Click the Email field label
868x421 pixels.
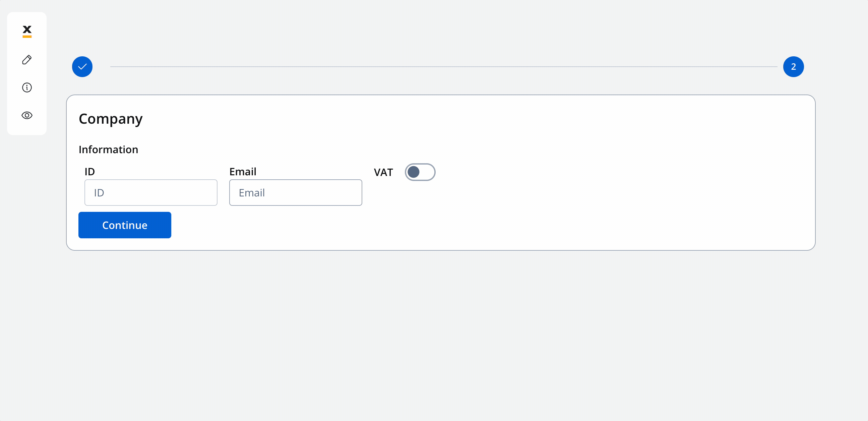pos(243,172)
